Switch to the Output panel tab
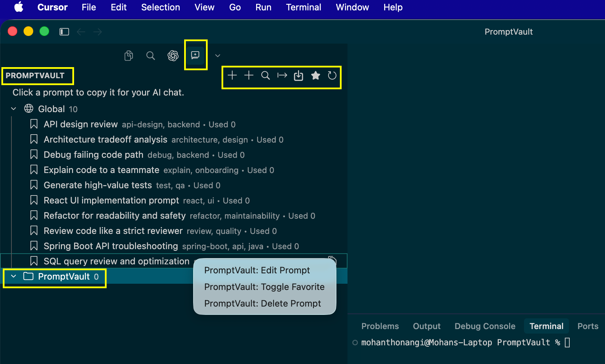Screen dimensions: 605x364 (427, 326)
